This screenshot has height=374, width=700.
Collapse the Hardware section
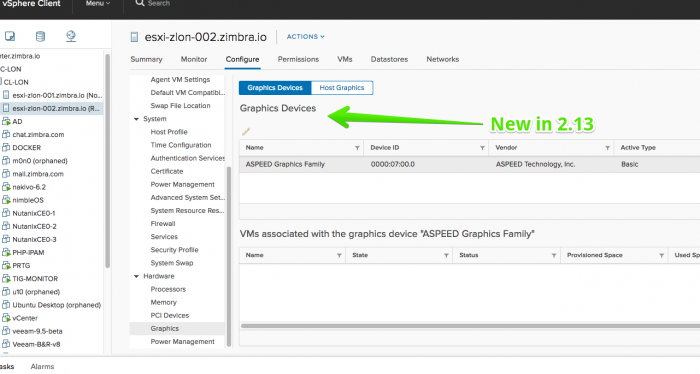[x=137, y=276]
